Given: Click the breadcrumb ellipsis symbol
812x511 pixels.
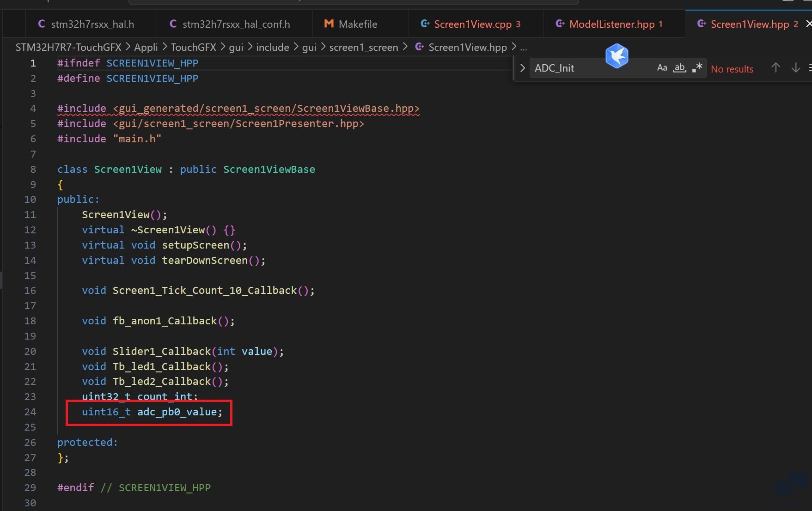Looking at the screenshot, I should click(x=524, y=47).
